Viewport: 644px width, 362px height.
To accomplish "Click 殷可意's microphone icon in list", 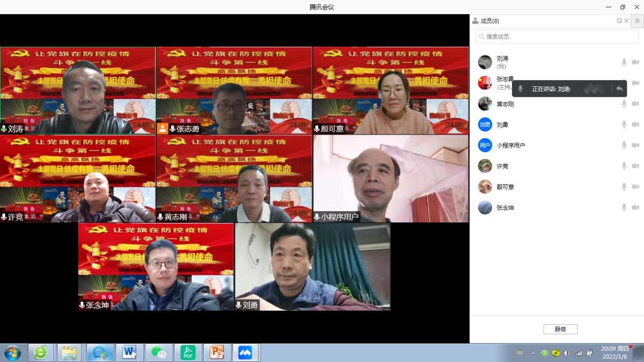I will coord(624,187).
